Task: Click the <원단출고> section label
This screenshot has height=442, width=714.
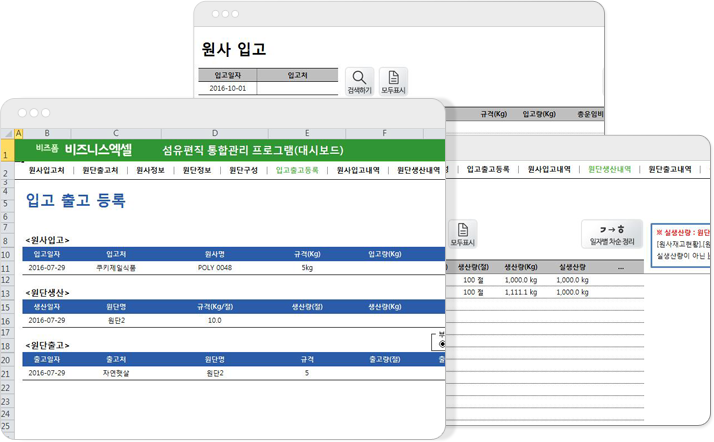Action: [x=47, y=345]
